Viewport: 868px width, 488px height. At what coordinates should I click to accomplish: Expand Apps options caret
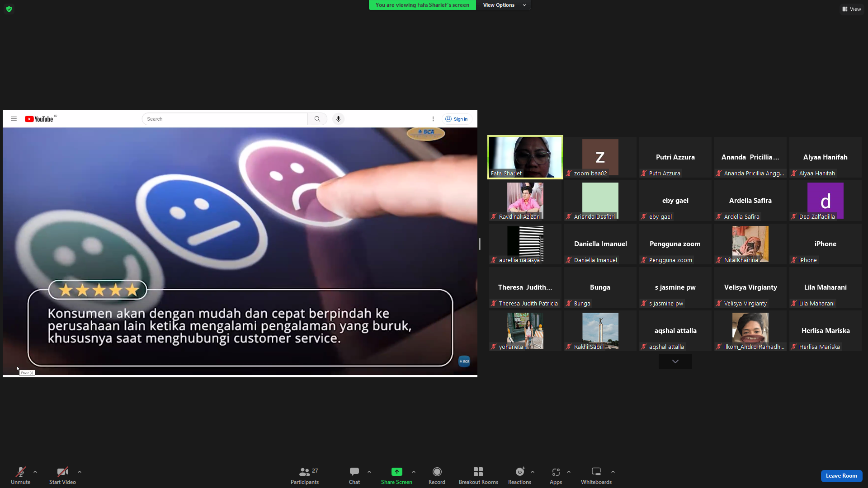569,472
